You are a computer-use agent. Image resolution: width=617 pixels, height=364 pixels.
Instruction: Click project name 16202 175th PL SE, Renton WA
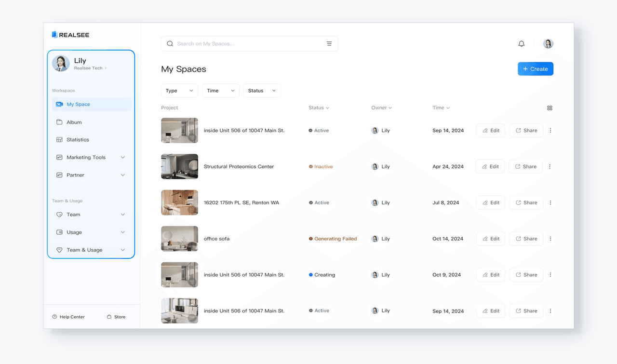[241, 202]
